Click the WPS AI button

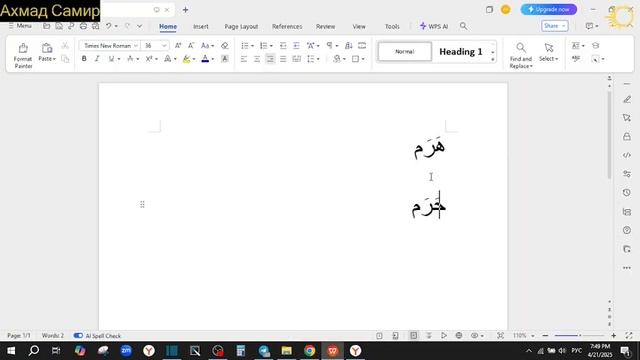[x=433, y=26]
